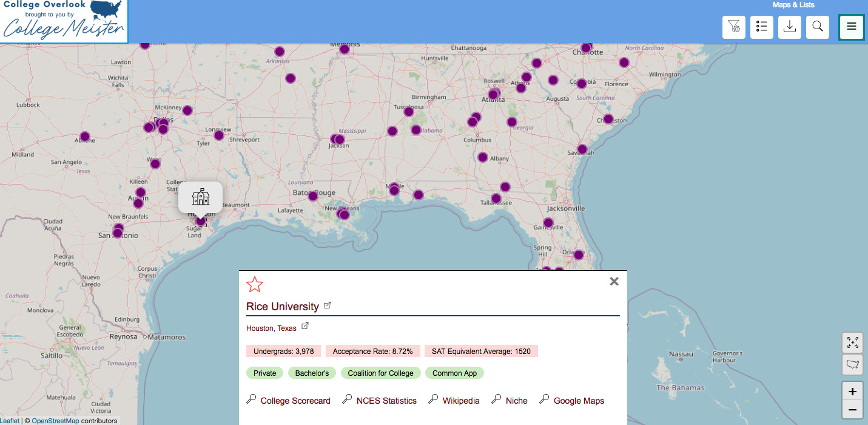Open the search magnifier in the header
This screenshot has height=425, width=868.
(x=818, y=27)
